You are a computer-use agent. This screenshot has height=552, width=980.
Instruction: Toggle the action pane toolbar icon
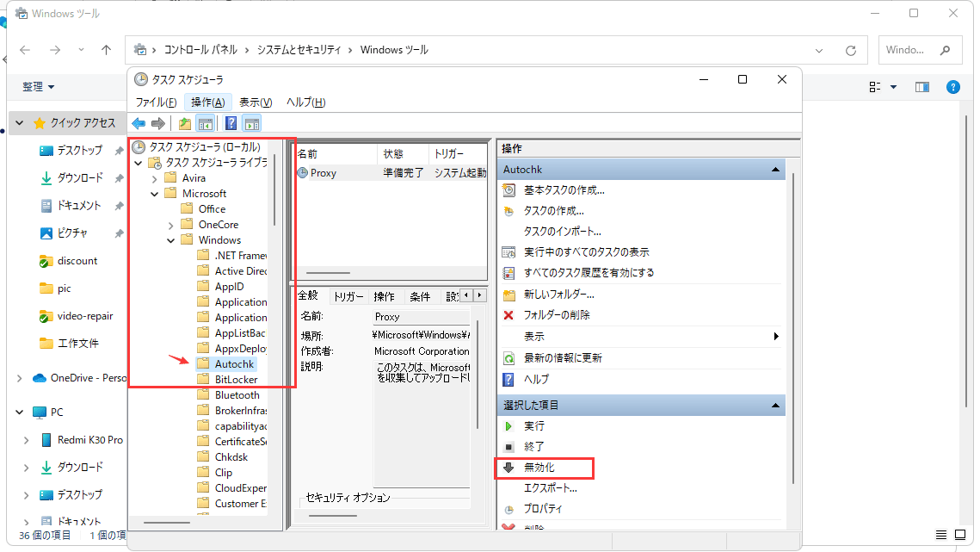click(x=251, y=123)
